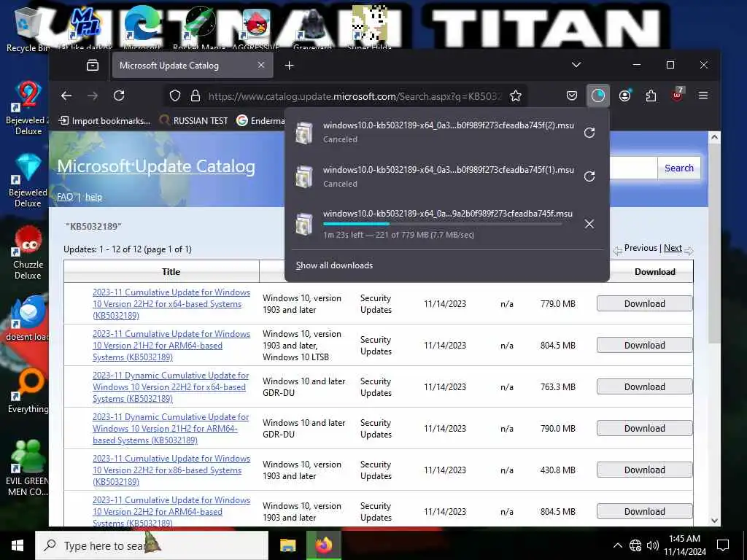
Task: Download the 430.8 MB x86 update
Action: click(x=645, y=470)
